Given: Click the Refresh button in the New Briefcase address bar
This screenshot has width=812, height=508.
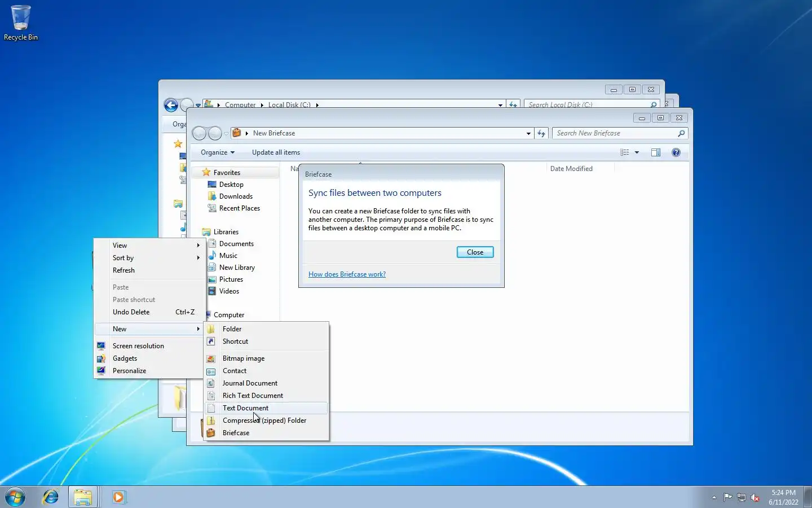Looking at the screenshot, I should pyautogui.click(x=541, y=133).
